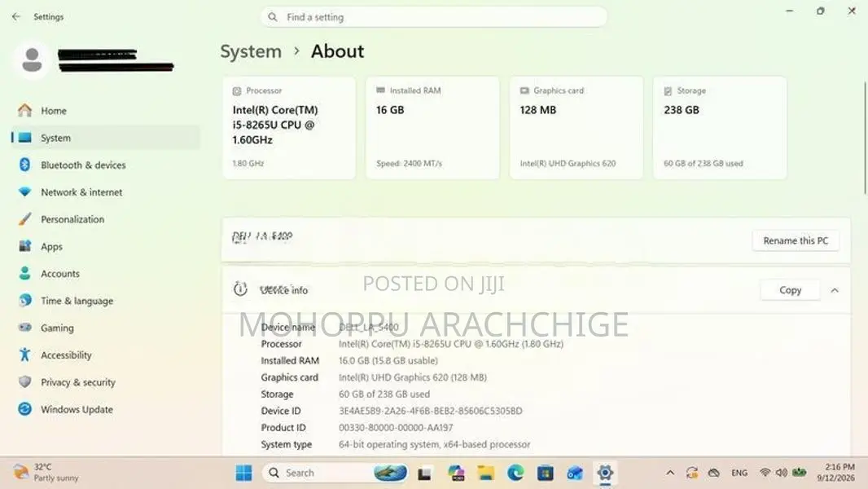Go back with the Settings back arrow
Viewport: 868px width, 489px height.
pos(15,16)
